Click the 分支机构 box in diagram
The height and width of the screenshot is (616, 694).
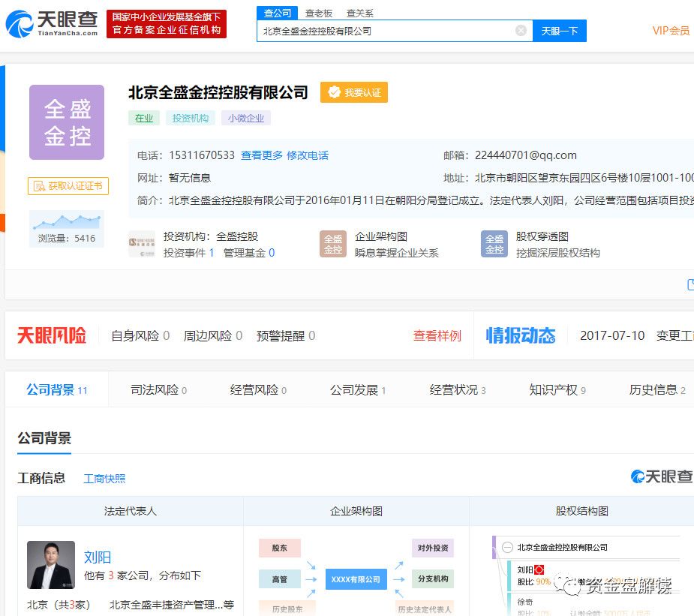click(433, 578)
